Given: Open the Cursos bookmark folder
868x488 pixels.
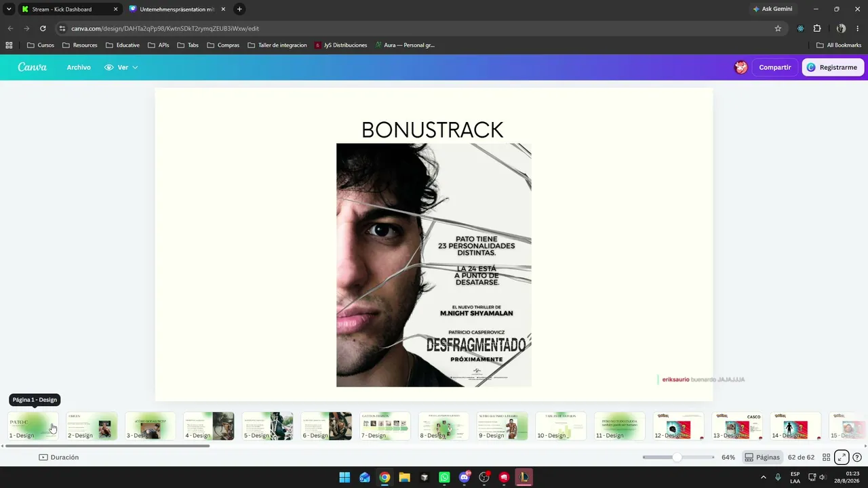Looking at the screenshot, I should (x=41, y=45).
